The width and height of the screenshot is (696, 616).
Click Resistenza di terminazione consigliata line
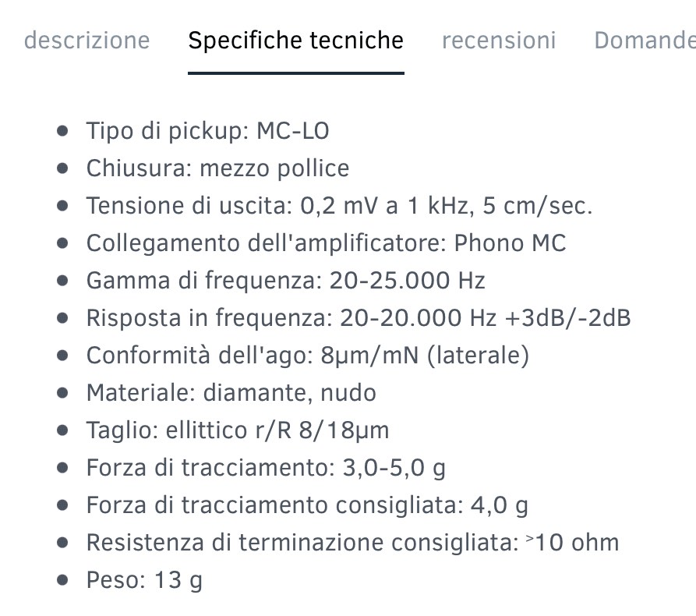click(353, 542)
